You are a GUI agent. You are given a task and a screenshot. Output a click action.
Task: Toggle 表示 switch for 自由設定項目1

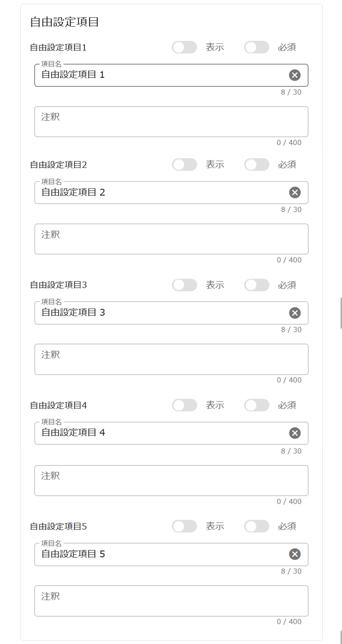184,47
